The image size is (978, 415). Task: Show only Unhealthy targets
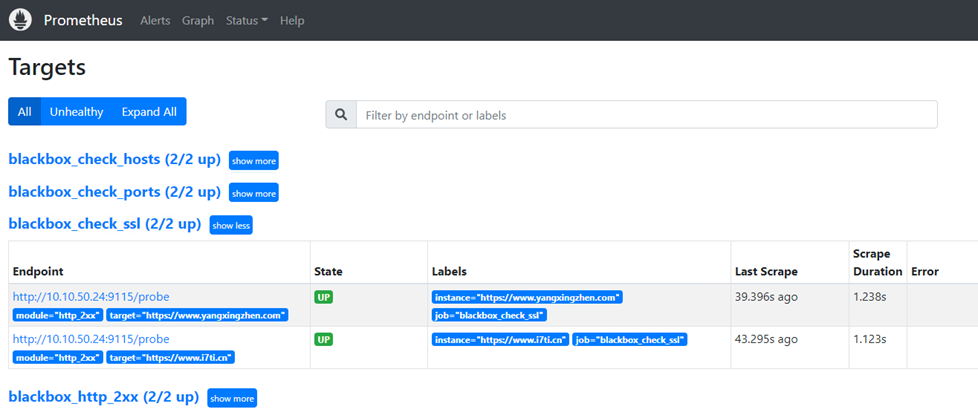point(77,112)
